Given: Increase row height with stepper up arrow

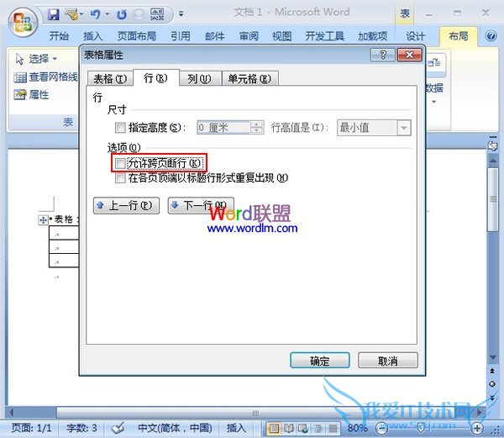Looking at the screenshot, I should (256, 124).
